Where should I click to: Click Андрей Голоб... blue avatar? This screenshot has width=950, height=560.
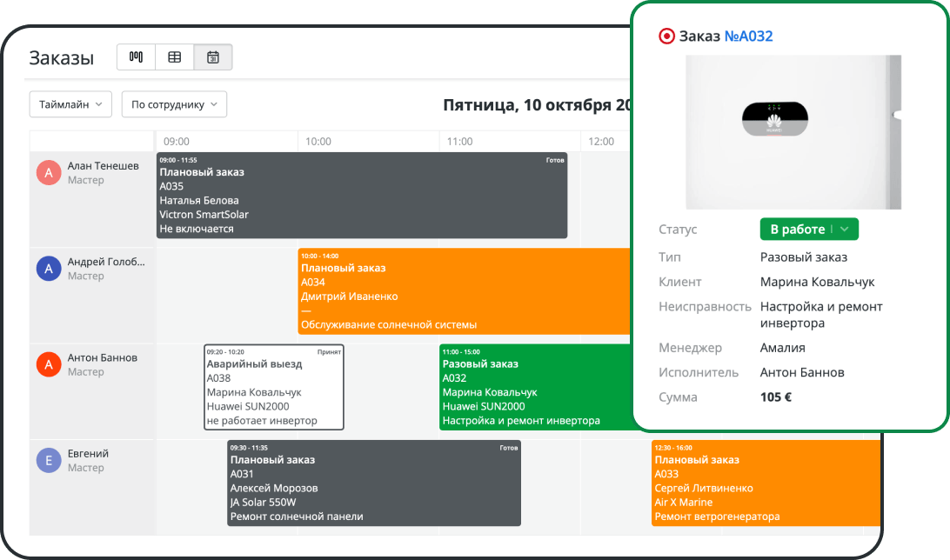coord(49,268)
